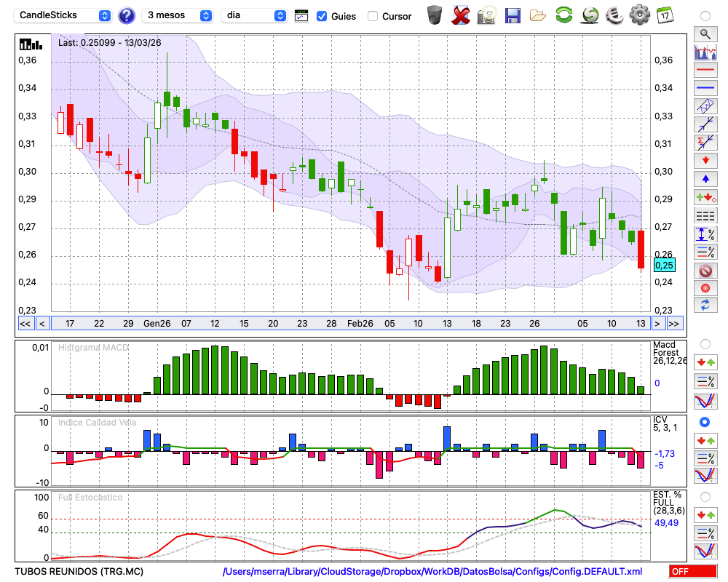Viewport: 728px width, 582px height.
Task: Toggle the Guies checkbox
Action: coord(321,16)
